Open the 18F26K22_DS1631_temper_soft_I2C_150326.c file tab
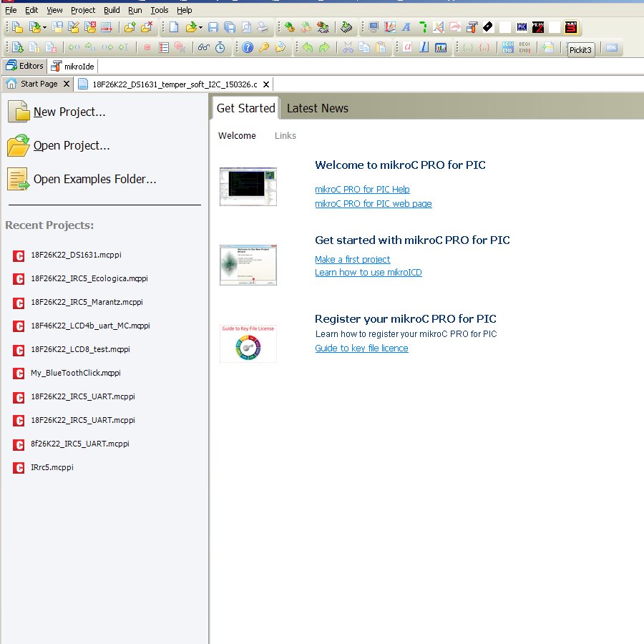This screenshot has height=644, width=644. point(174,84)
